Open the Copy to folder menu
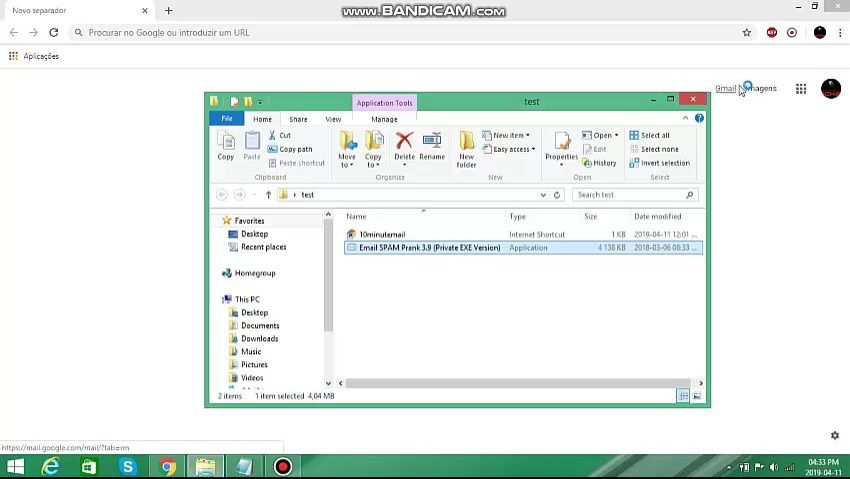The height and width of the screenshot is (479, 850). [x=373, y=149]
